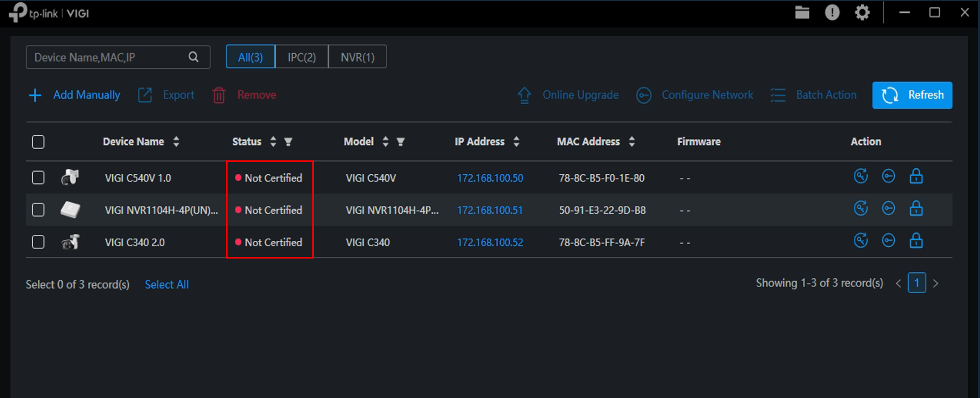Sort the table by IP Address
This screenshot has width=980, height=398.
516,142
